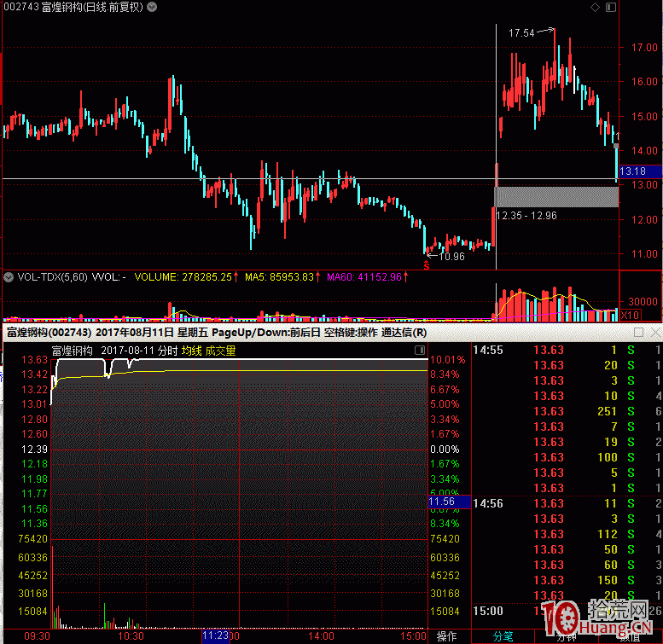Close the 富煌钢构 intraday popup window
Viewport: 663px width, 644px height.
(x=656, y=333)
